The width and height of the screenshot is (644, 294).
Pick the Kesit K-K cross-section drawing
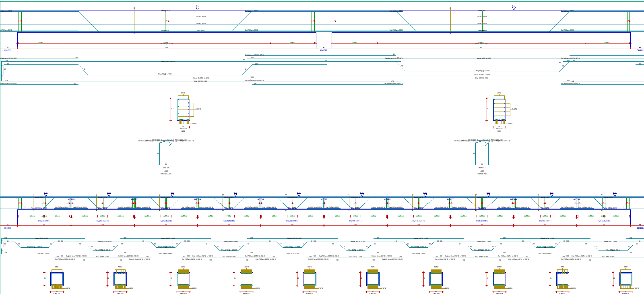(x=625, y=280)
